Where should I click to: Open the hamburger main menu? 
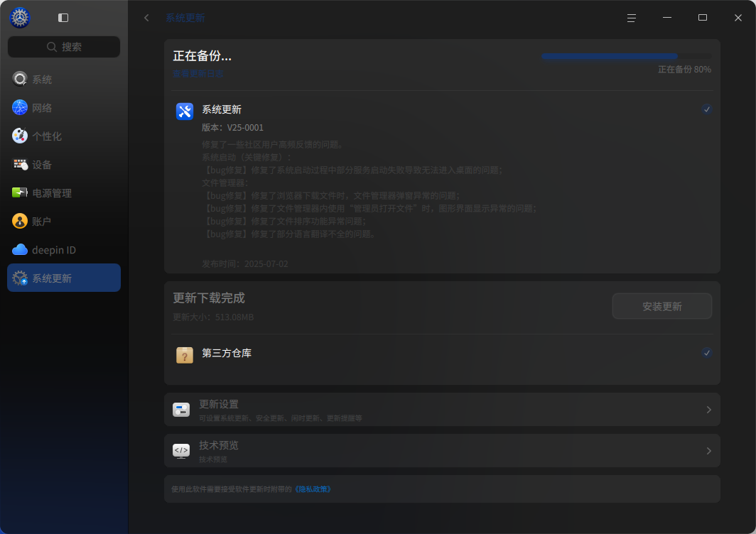(631, 18)
